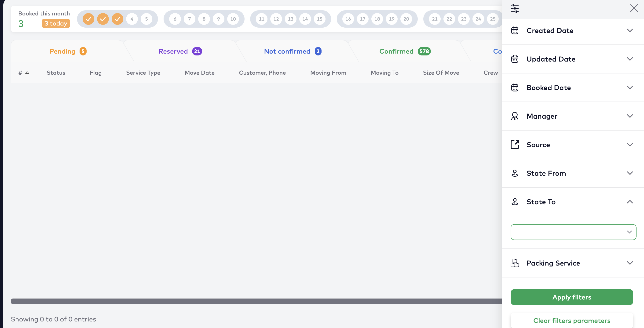The image size is (644, 328).
Task: Click the State From location pin icon
Action: (515, 173)
